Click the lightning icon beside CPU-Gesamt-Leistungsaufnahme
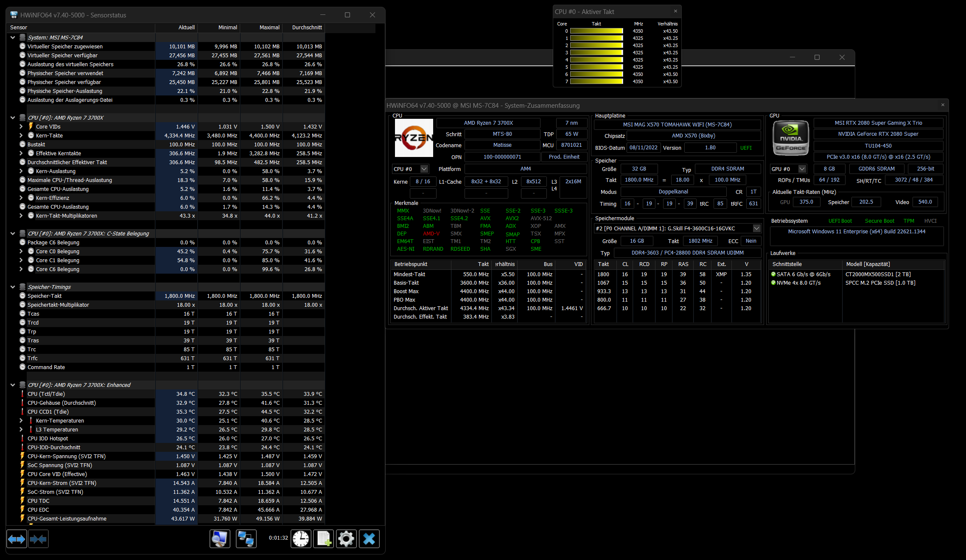The image size is (966, 560). (x=22, y=518)
